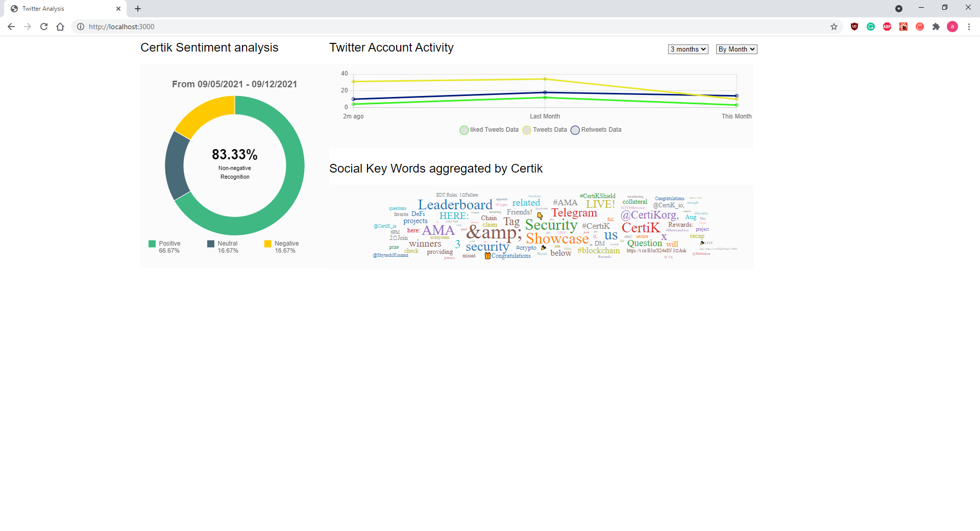Toggle liked Tweets Data legend

489,130
